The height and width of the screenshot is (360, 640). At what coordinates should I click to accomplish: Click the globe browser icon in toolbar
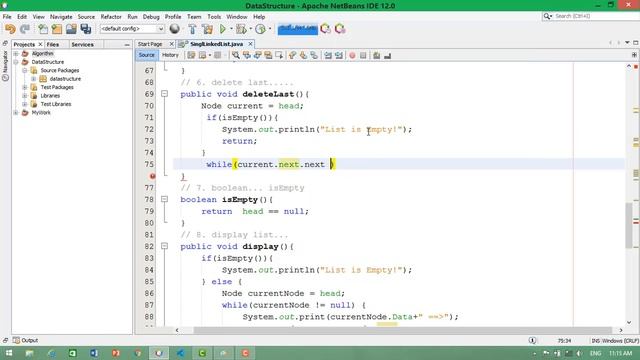tap(174, 29)
